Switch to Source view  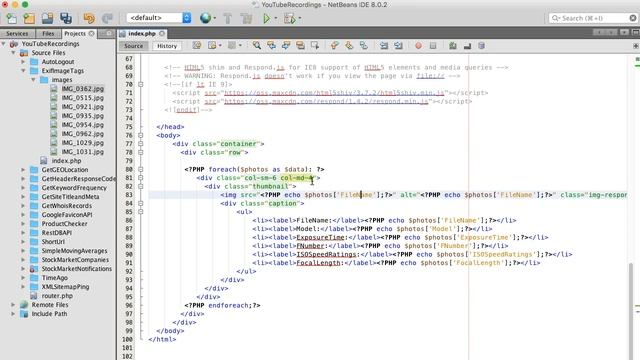pyautogui.click(x=133, y=46)
